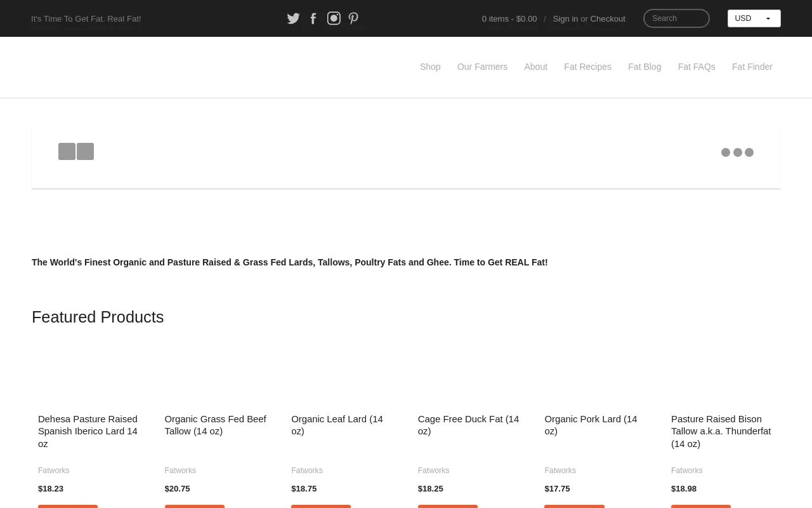812x508 pixels.
Task: Select the third slideshow pagination dot
Action: (x=749, y=152)
